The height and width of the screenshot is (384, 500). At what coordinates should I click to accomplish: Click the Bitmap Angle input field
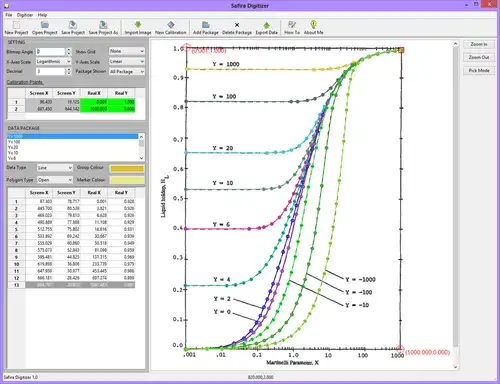pyautogui.click(x=51, y=52)
